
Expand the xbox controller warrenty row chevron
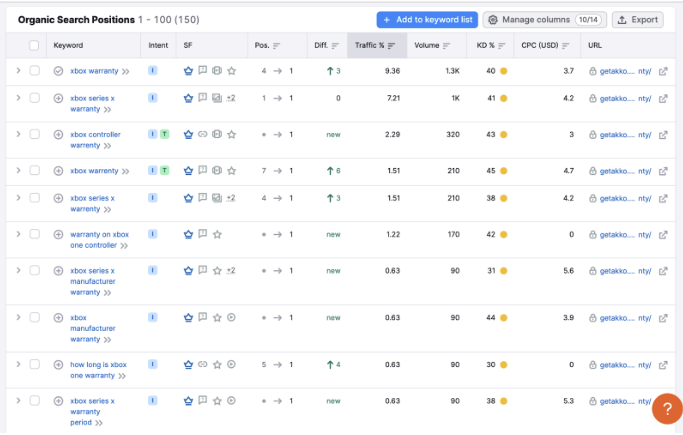18,134
